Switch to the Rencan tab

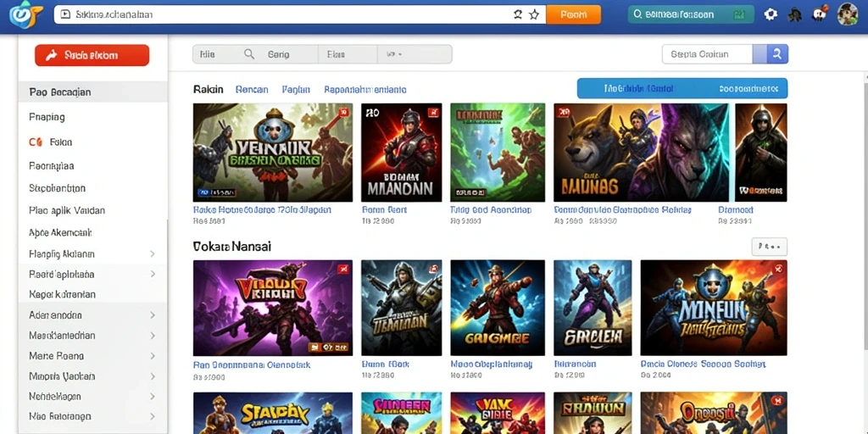[252, 89]
